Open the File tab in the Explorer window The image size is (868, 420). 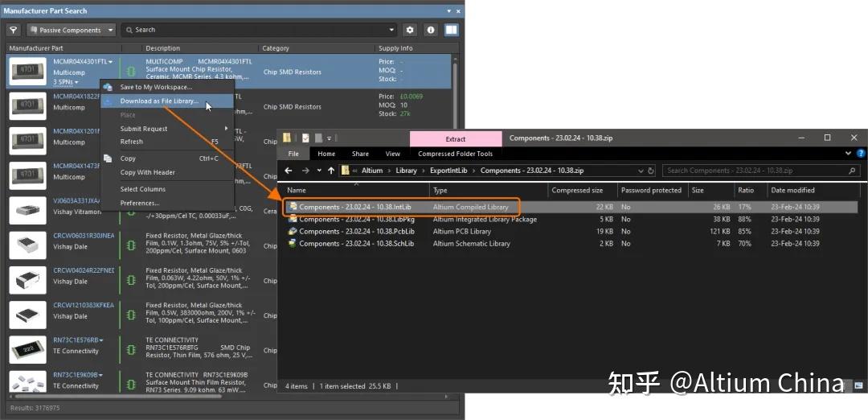[294, 154]
